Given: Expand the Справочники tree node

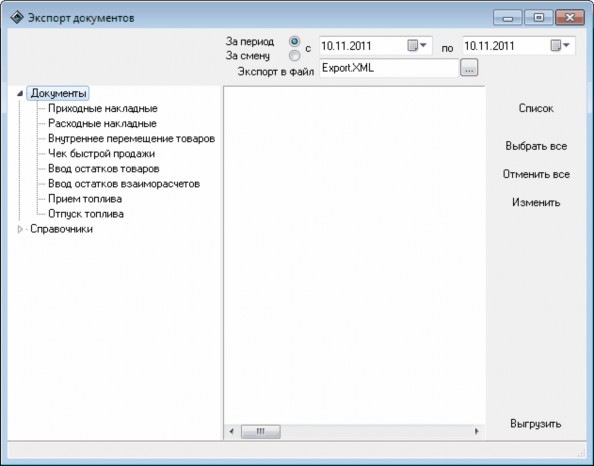Looking at the screenshot, I should (x=20, y=229).
